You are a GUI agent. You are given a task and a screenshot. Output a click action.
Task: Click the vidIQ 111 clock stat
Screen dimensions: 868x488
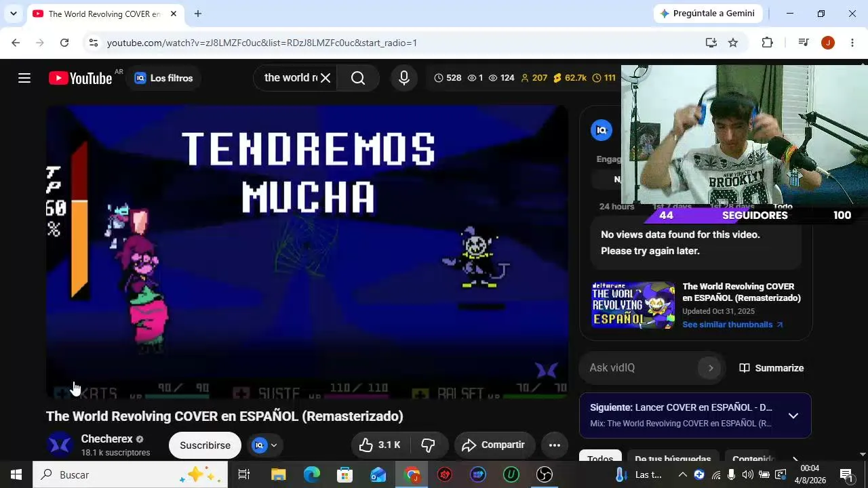[604, 78]
